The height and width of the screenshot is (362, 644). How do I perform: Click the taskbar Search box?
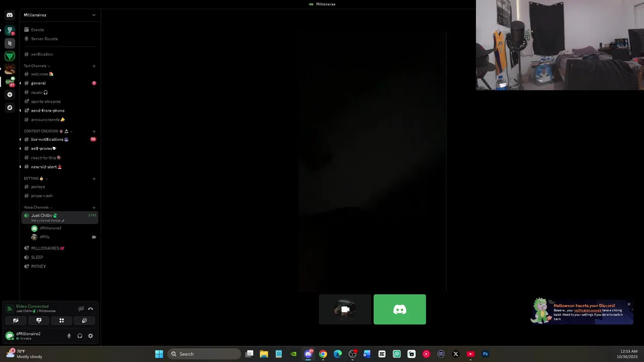pos(204,354)
